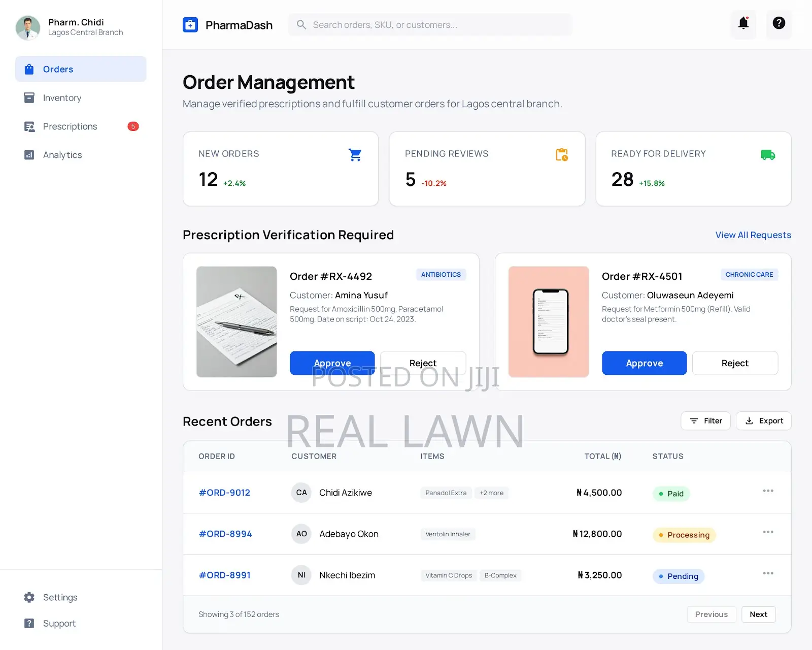Screen dimensions: 812x650
Task: Click the ANTIBIOTICS tag
Action: point(441,275)
